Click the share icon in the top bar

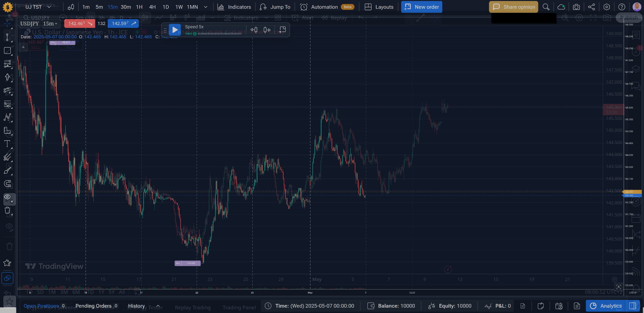tap(591, 7)
